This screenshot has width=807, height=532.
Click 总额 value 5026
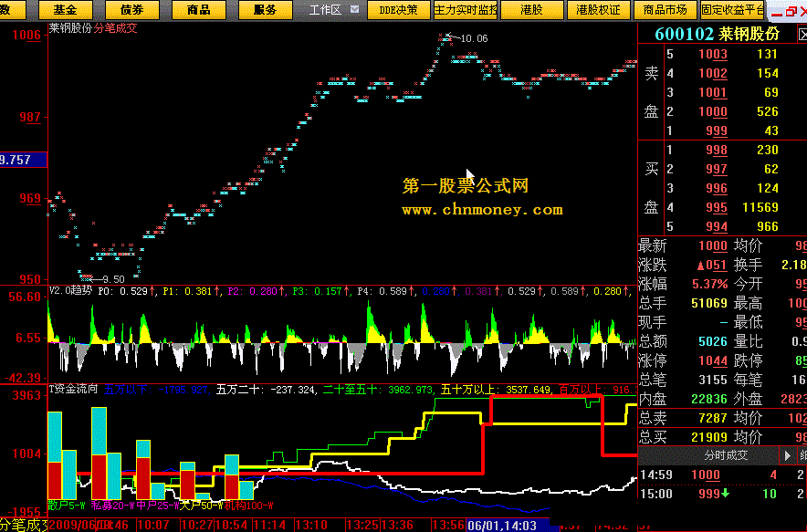(713, 341)
